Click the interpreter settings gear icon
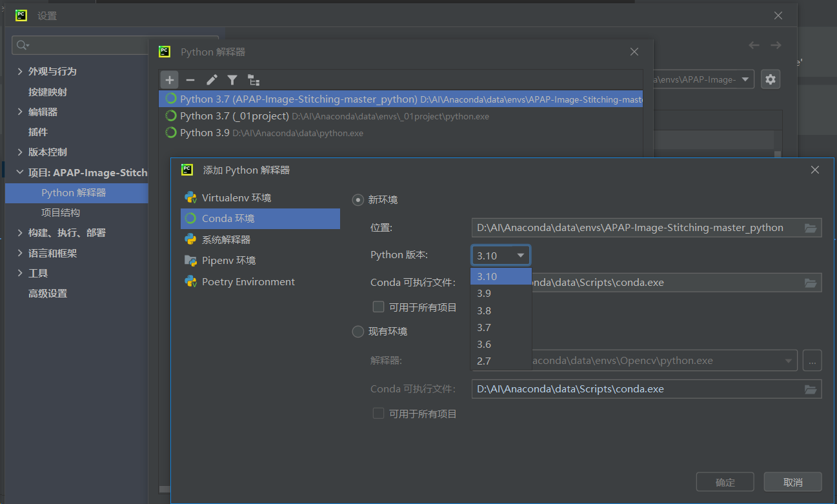Screen dimensions: 837x504 pos(771,79)
